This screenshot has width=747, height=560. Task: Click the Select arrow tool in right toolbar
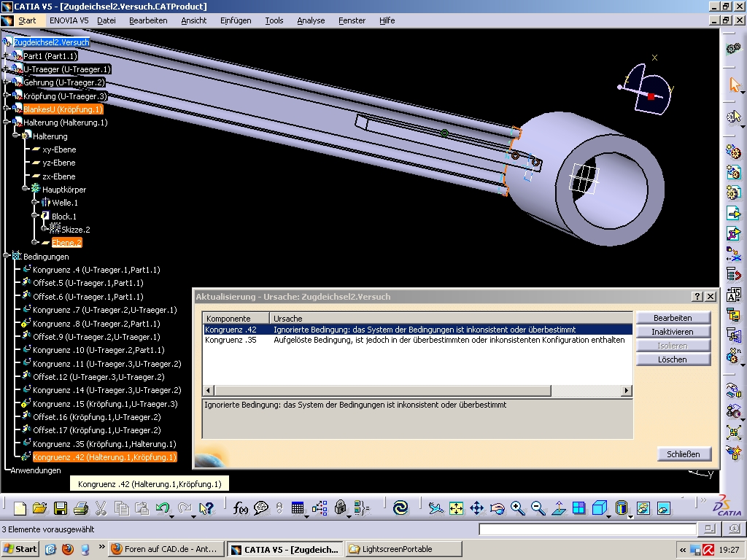pos(734,85)
